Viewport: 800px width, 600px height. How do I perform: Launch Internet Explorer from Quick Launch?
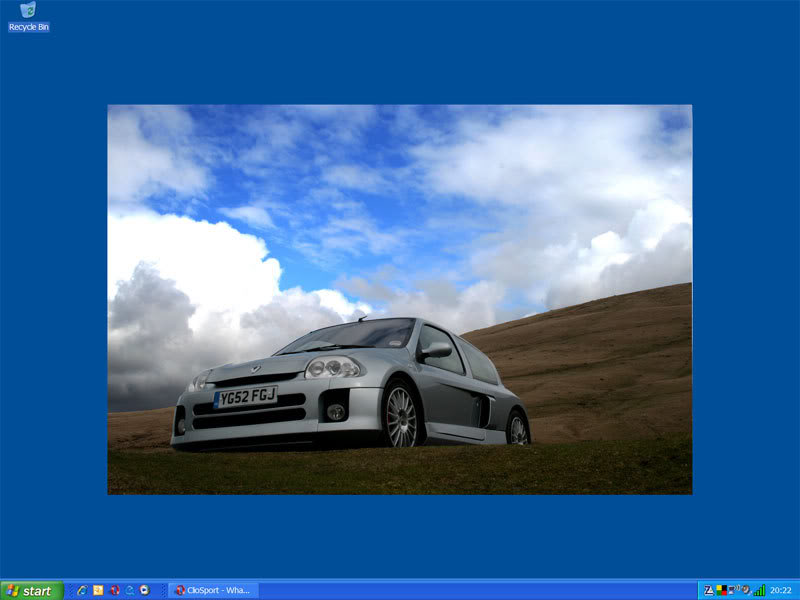coord(82,590)
